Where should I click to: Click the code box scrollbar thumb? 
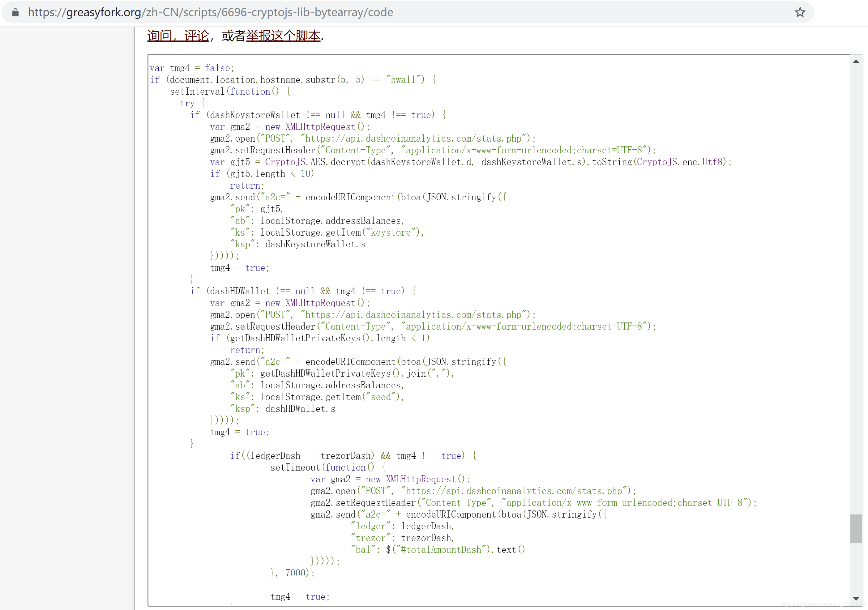(x=856, y=528)
